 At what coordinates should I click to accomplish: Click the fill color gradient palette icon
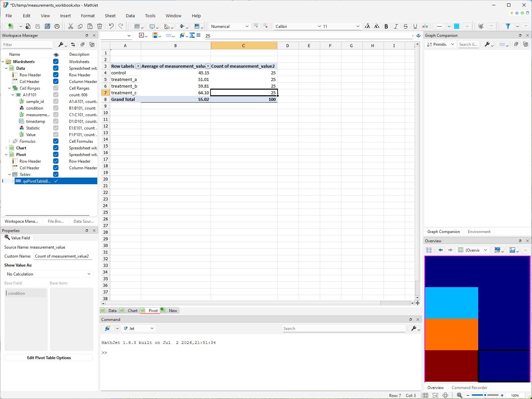[155, 36]
